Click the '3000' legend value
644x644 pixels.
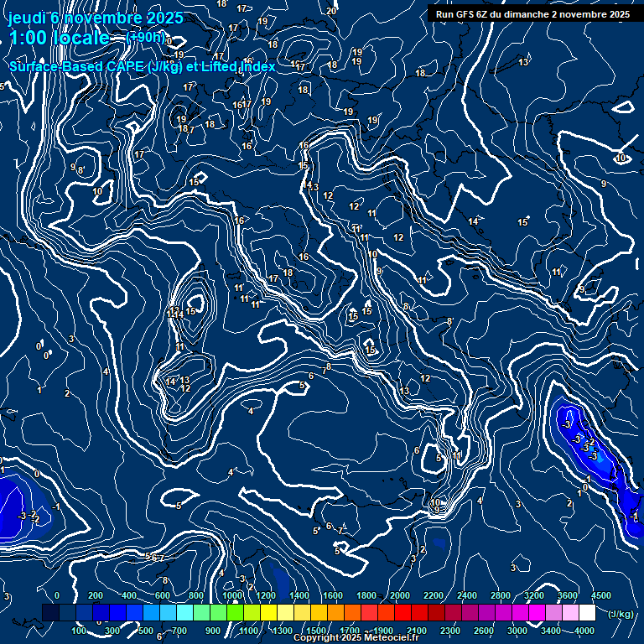tap(517, 631)
